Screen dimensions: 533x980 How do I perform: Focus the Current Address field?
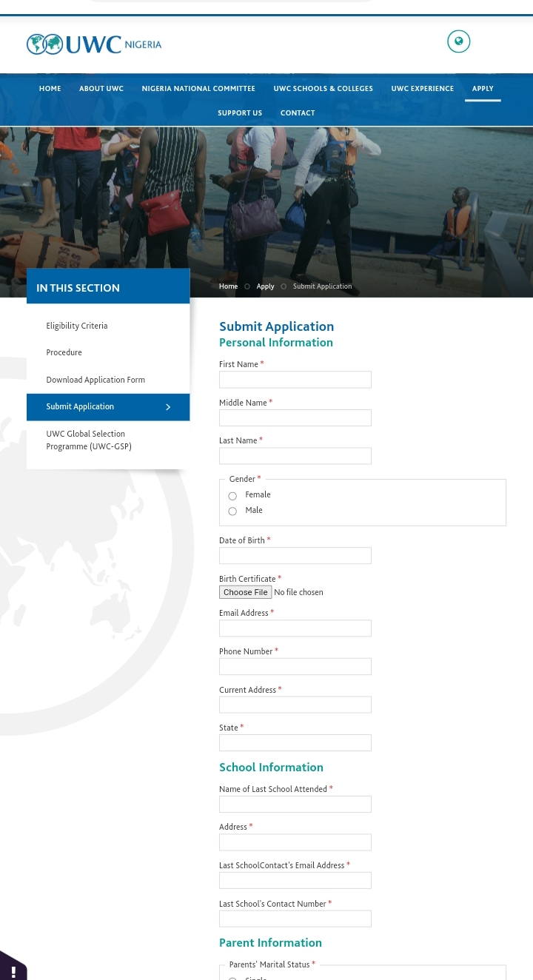[295, 705]
